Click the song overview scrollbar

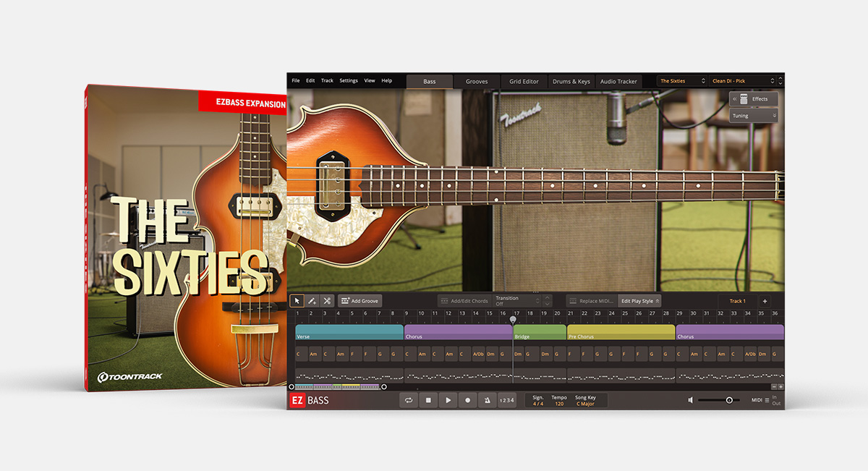(x=337, y=386)
